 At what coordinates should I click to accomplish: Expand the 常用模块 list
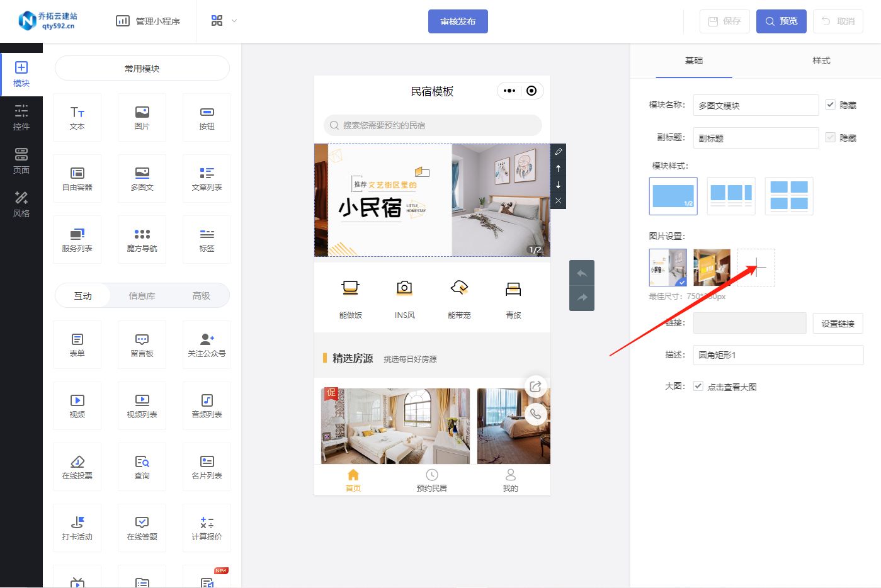coord(142,68)
